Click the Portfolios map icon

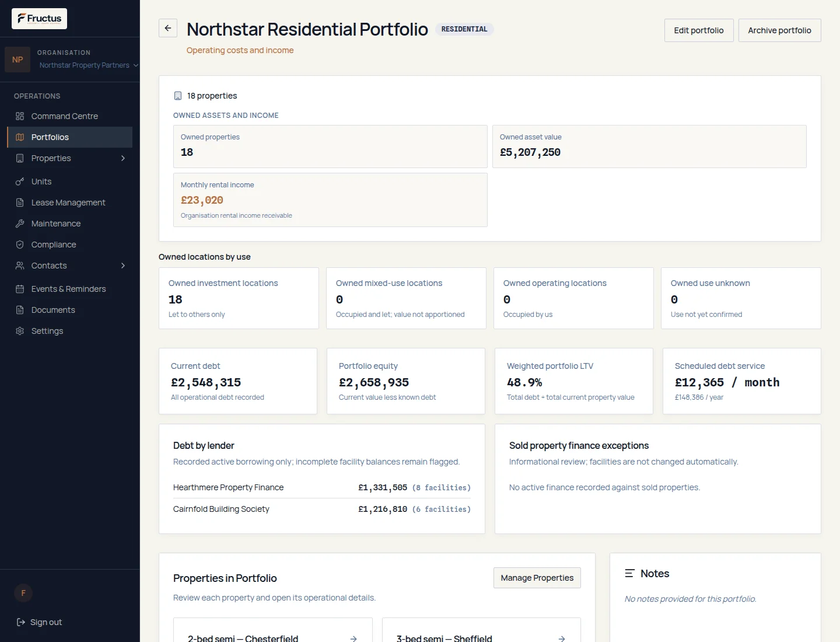click(x=20, y=137)
